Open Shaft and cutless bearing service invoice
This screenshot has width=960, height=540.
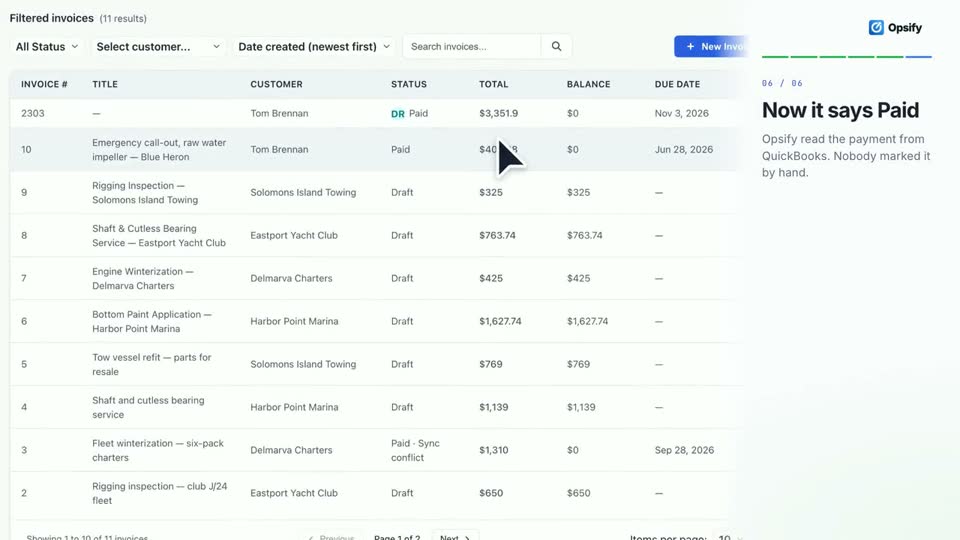point(148,407)
